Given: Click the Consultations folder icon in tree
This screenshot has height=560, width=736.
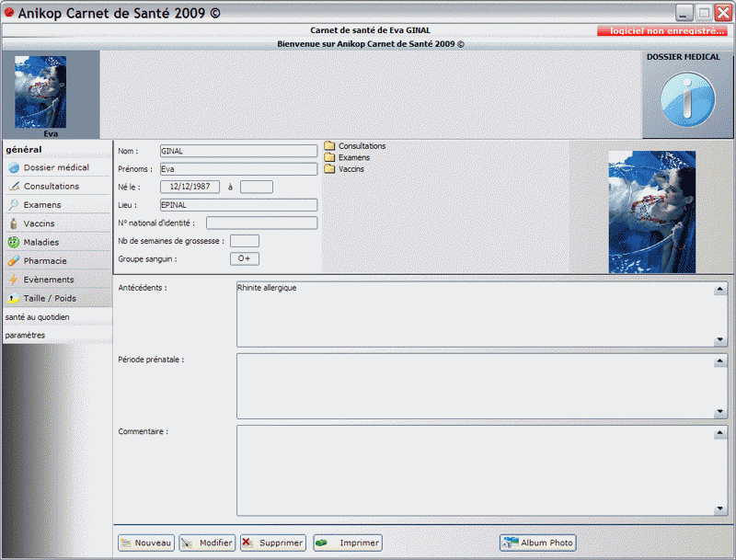Looking at the screenshot, I should [x=329, y=146].
